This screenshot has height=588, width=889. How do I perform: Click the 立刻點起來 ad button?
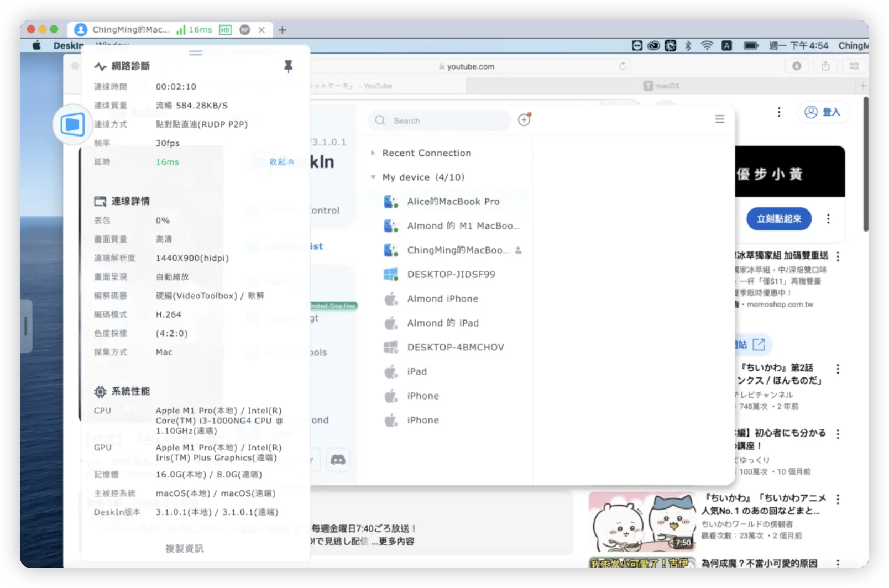pos(779,219)
